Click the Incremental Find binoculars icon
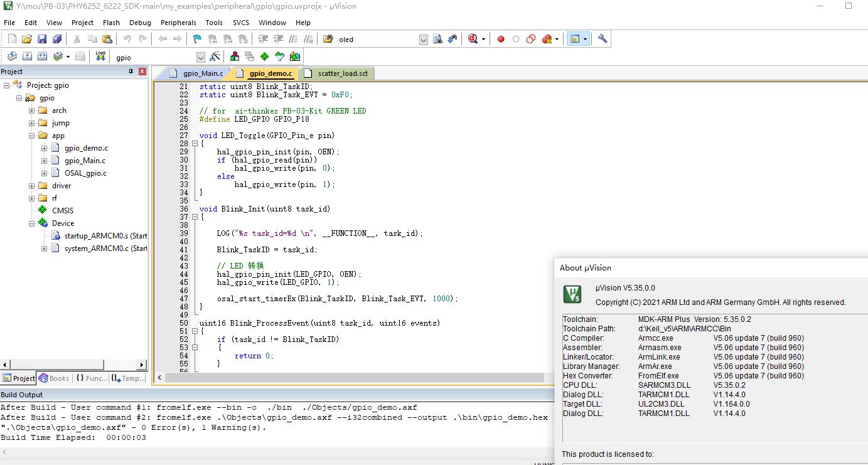This screenshot has height=465, width=868. pos(453,39)
